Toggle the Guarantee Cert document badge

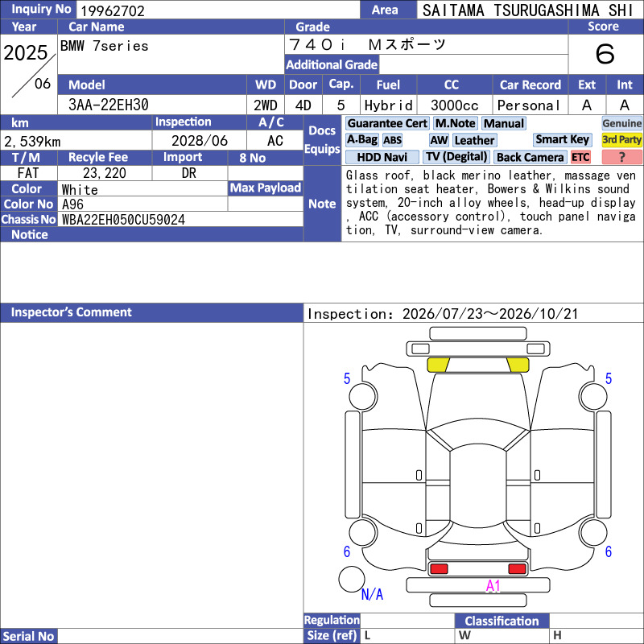pos(387,123)
